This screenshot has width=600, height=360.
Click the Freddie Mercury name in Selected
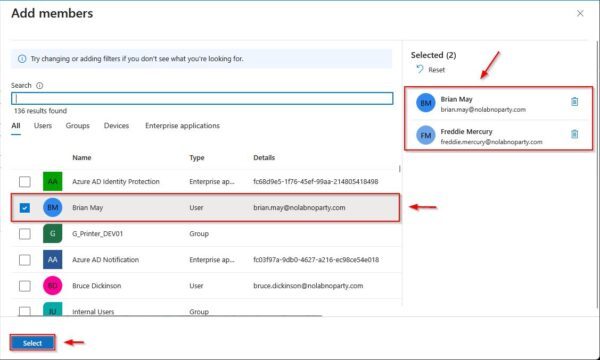[x=466, y=131]
